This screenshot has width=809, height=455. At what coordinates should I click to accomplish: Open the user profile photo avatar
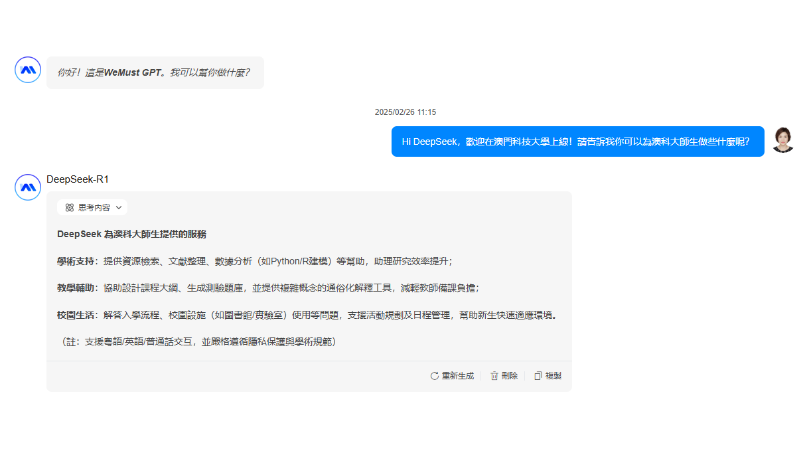pos(783,140)
